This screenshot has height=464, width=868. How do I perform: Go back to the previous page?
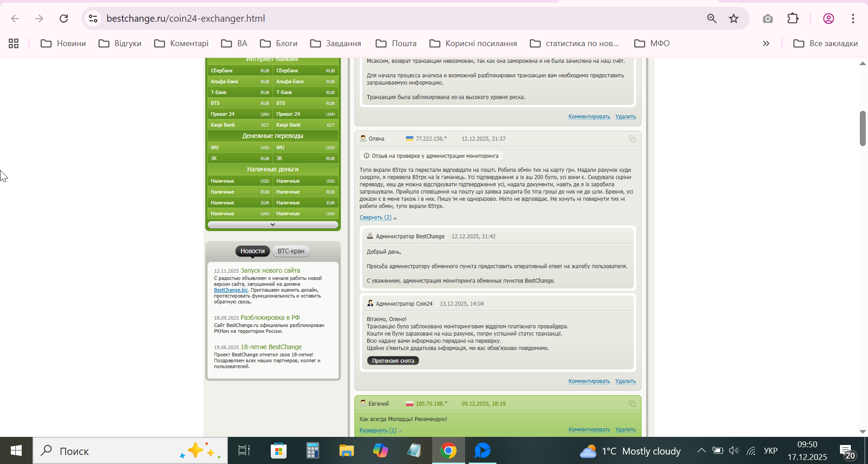coord(15,19)
